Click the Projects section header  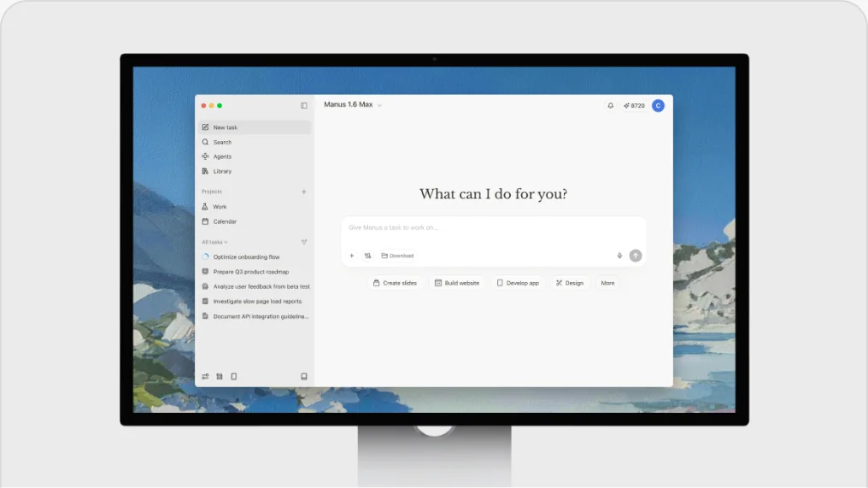[212, 191]
